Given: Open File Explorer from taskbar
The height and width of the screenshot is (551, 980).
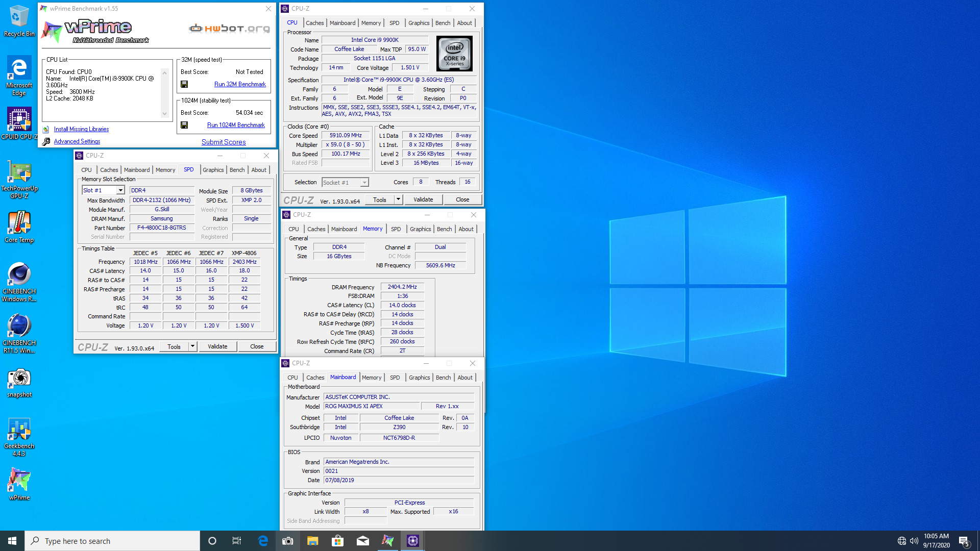Looking at the screenshot, I should pos(313,541).
